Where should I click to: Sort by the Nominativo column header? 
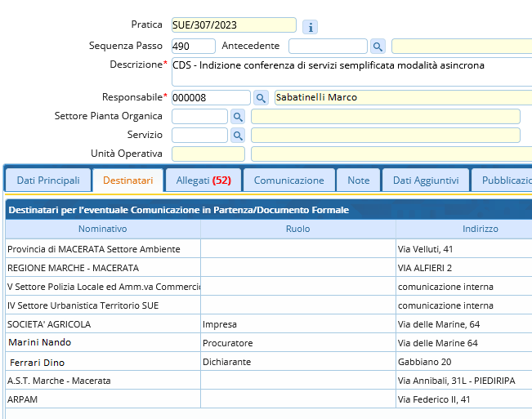(x=103, y=229)
